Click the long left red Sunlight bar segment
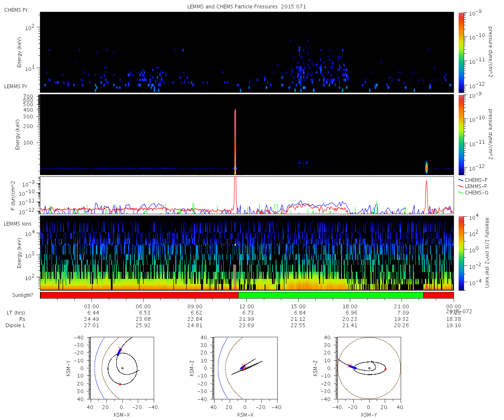 (x=139, y=295)
